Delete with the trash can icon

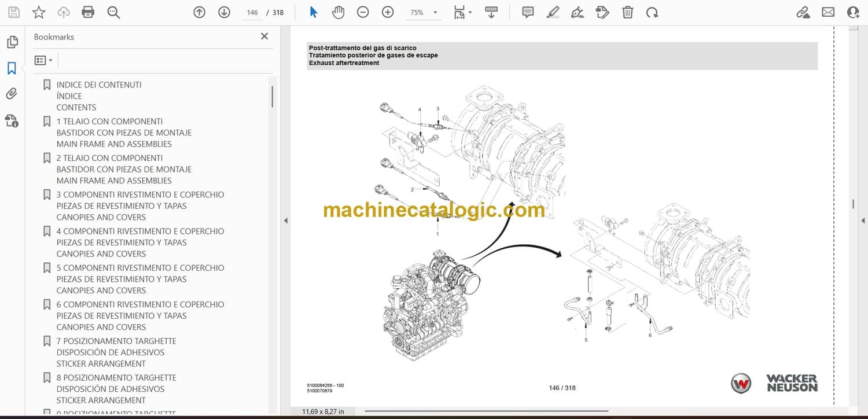[x=627, y=12]
